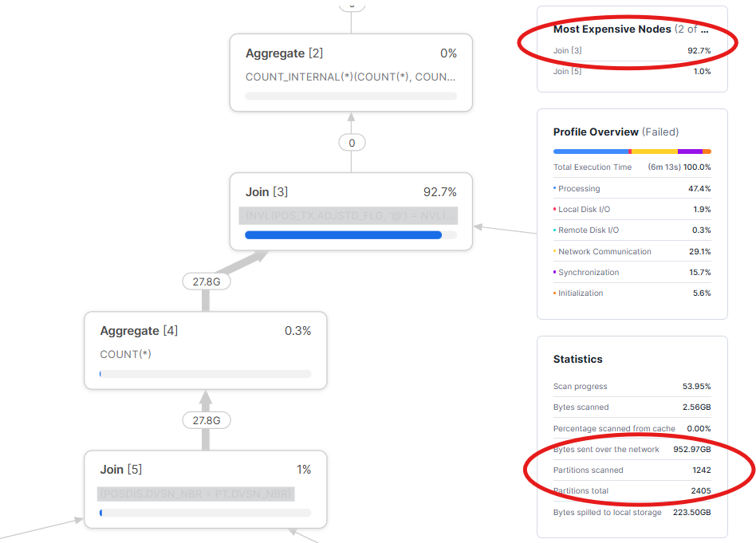Click the red Local Disk I/O dot

point(557,209)
